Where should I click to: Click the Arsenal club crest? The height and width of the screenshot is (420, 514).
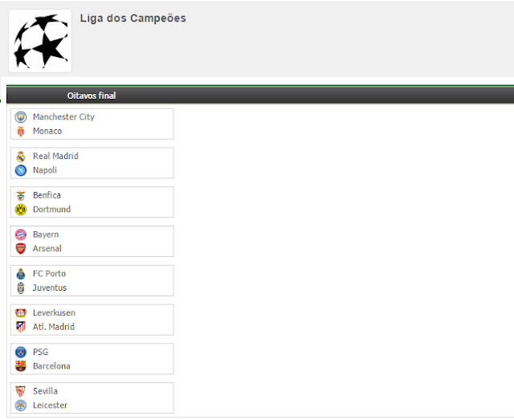[x=21, y=249]
